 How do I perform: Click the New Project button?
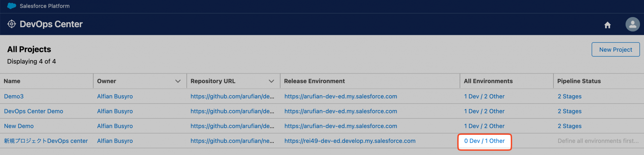tap(615, 50)
